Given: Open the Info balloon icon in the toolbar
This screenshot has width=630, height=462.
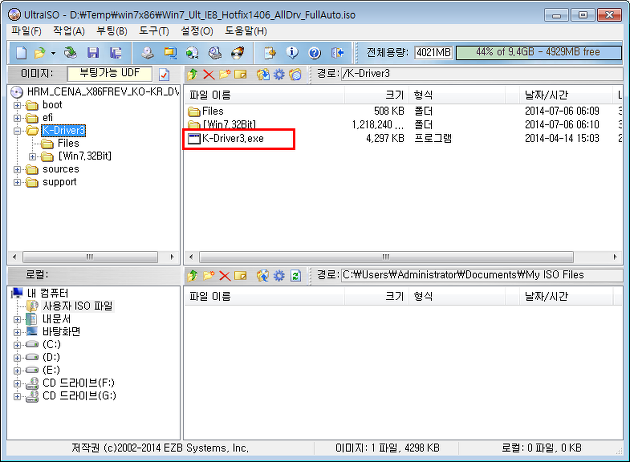Looking at the screenshot, I should [x=292, y=53].
